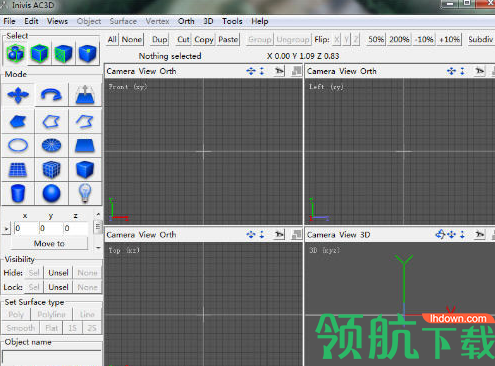Choose the open Line drawing tool
The image size is (495, 366).
click(85, 121)
